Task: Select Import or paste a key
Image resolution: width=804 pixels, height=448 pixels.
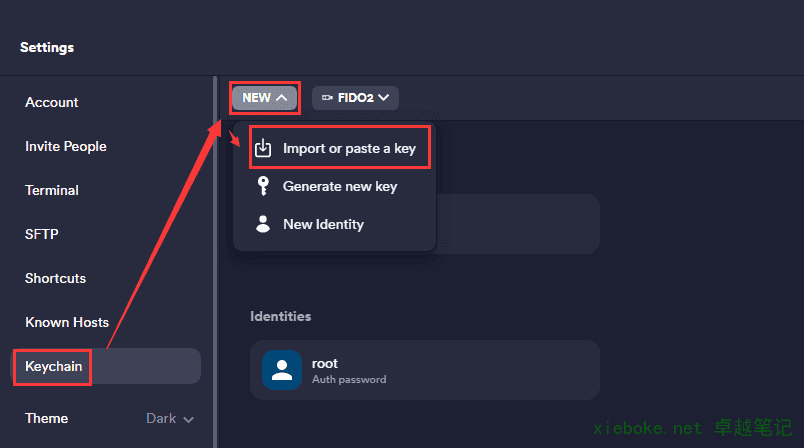Action: [349, 149]
